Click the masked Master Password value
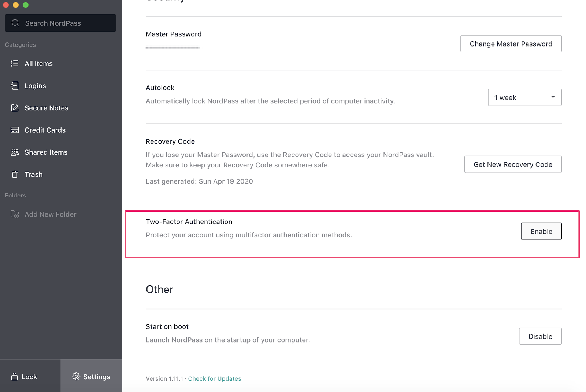Image resolution: width=586 pixels, height=392 pixels. point(173,48)
